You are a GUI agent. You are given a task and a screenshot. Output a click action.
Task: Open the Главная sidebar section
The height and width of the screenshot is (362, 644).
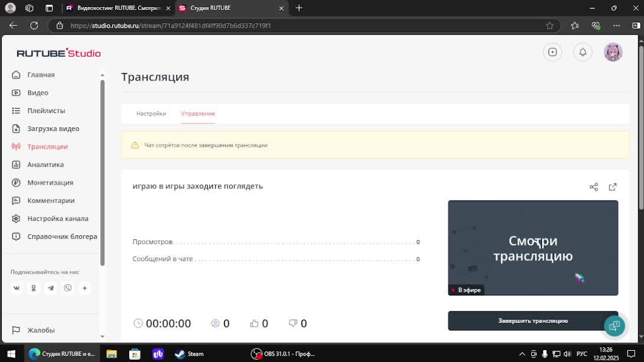coord(41,75)
